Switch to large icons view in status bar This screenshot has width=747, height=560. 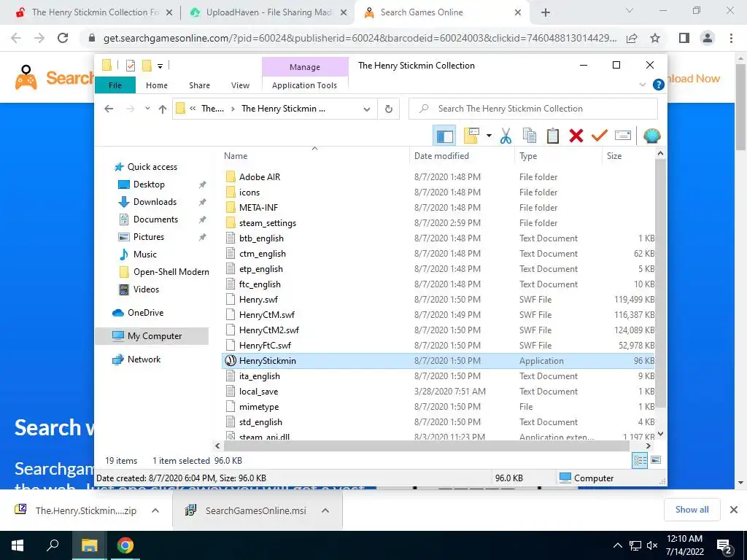tap(656, 460)
